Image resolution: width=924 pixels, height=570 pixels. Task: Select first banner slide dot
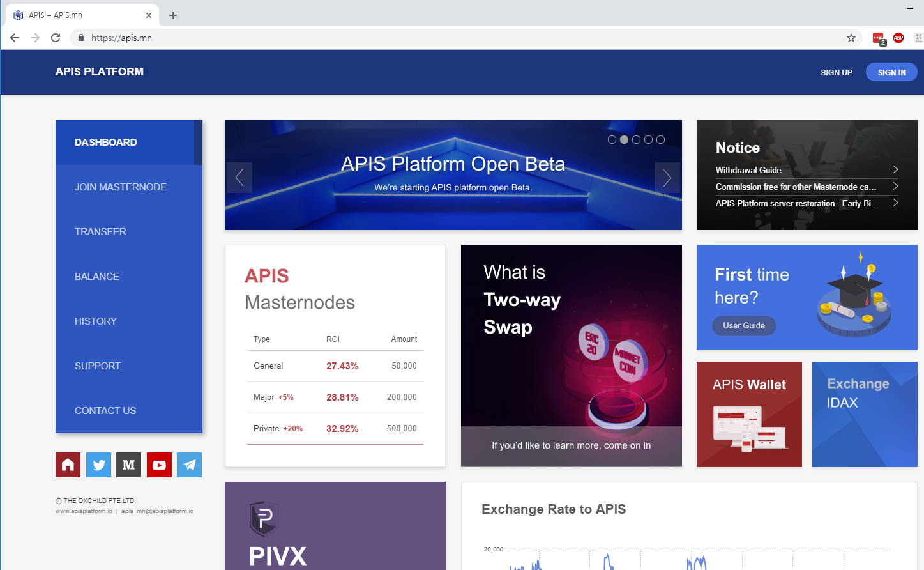pos(612,139)
